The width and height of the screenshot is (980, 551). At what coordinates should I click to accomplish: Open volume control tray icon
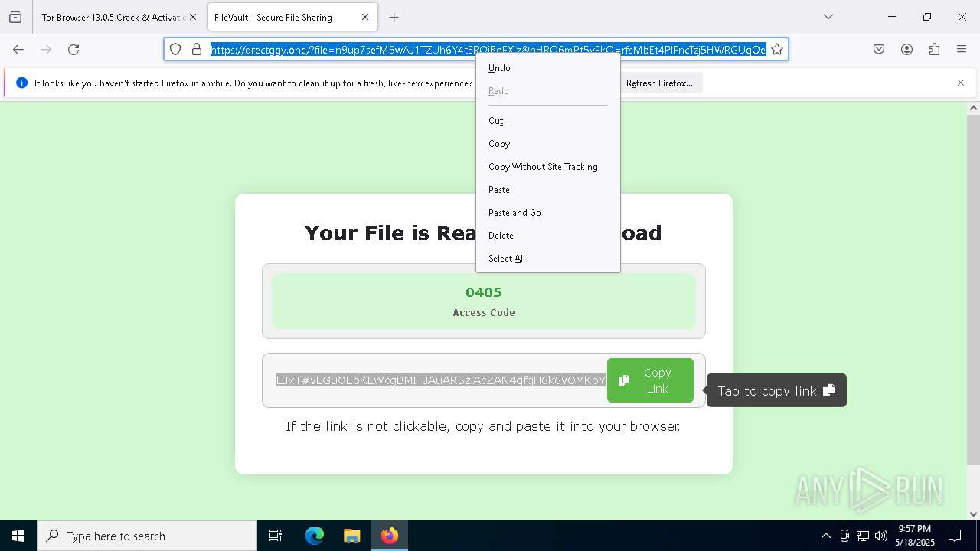881,536
